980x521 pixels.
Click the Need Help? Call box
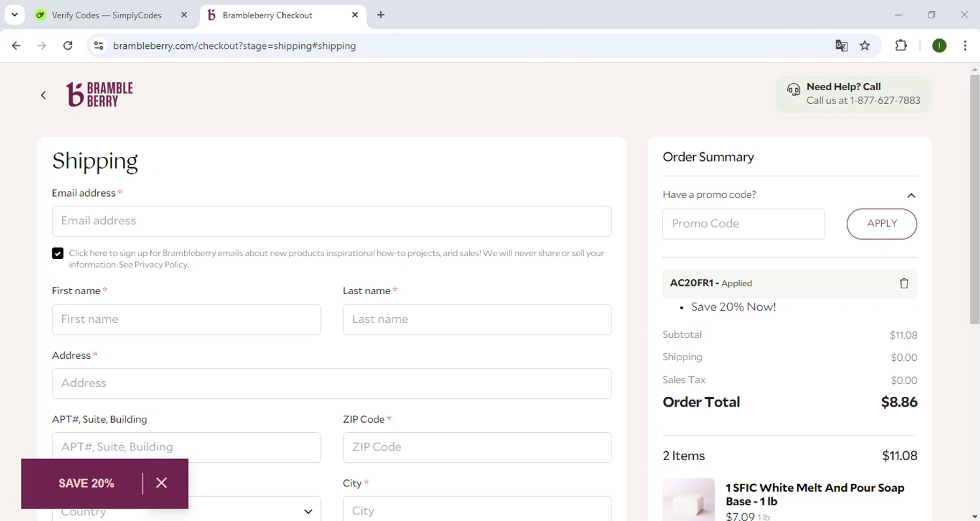(853, 94)
